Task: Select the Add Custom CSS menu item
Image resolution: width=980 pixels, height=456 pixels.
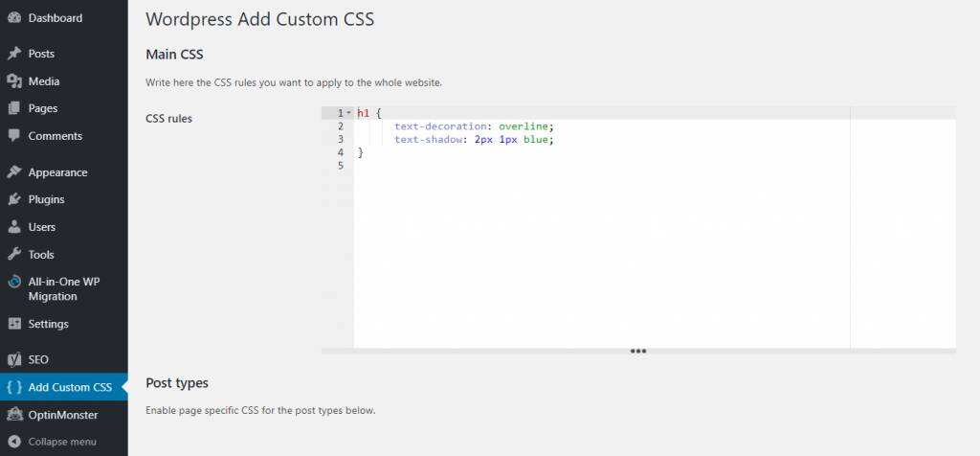Action: tap(70, 387)
